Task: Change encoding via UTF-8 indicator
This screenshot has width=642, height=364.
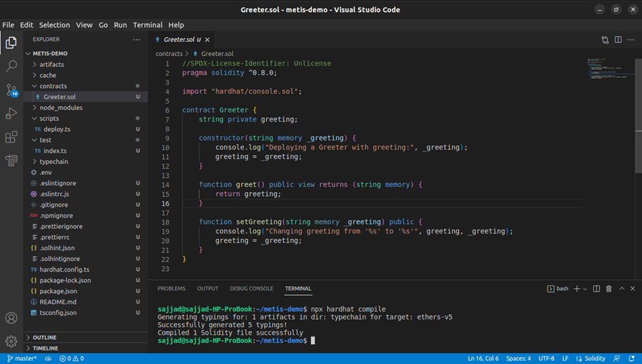Action: 546,359
